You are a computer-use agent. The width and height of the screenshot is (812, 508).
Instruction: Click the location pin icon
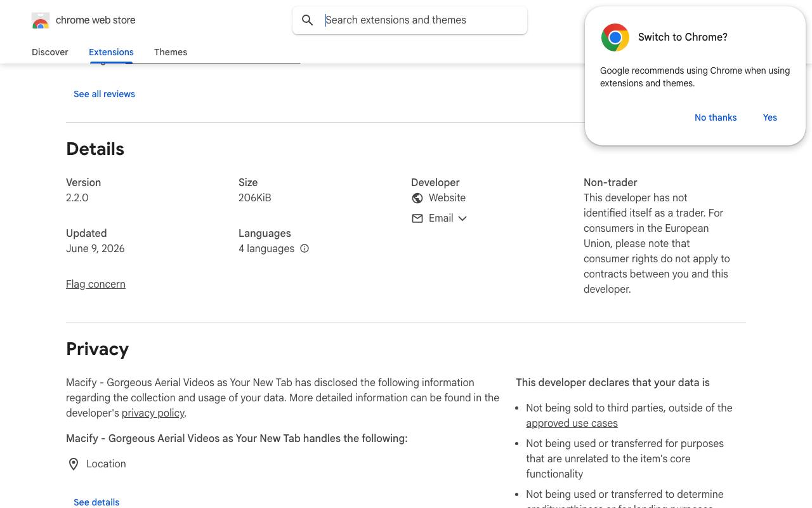tap(74, 464)
